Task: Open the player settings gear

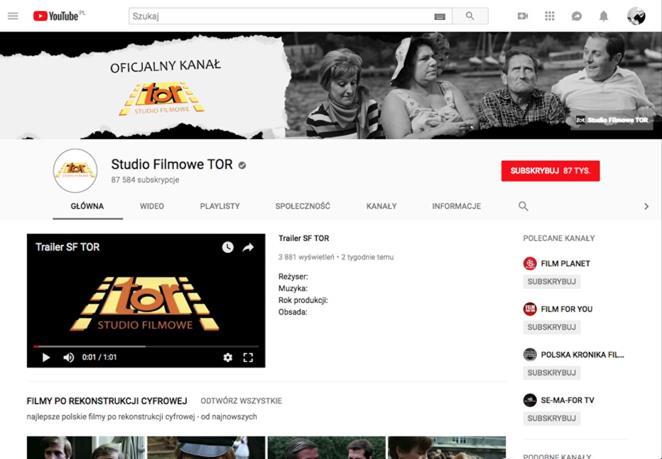Action: (228, 358)
